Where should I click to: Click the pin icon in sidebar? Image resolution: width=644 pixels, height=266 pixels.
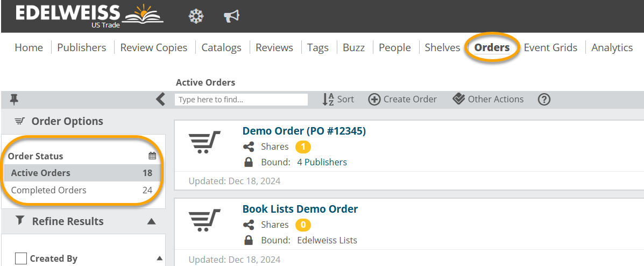14,99
